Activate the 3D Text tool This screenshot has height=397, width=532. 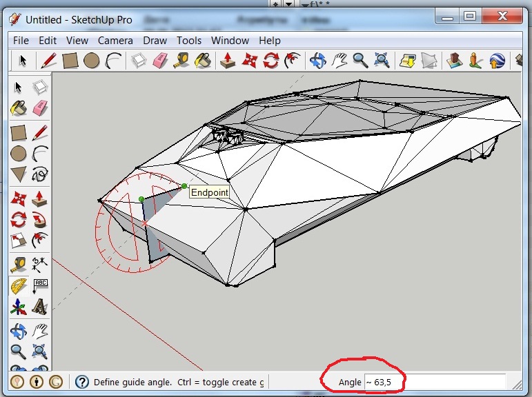40,307
